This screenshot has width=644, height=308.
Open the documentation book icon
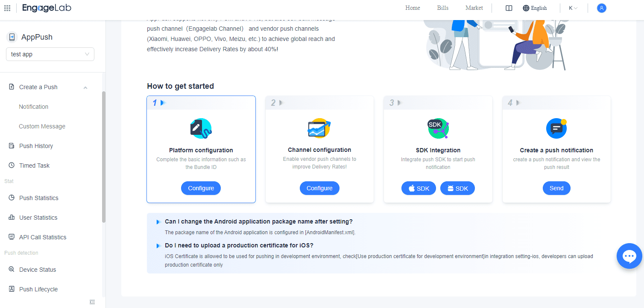coord(509,8)
